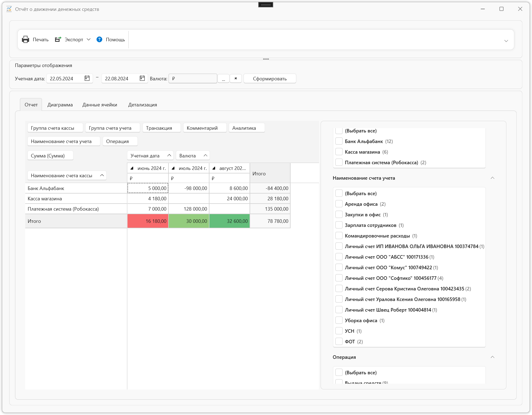Maximize the report window
Viewport: 532px width, 415px height.
point(501,9)
